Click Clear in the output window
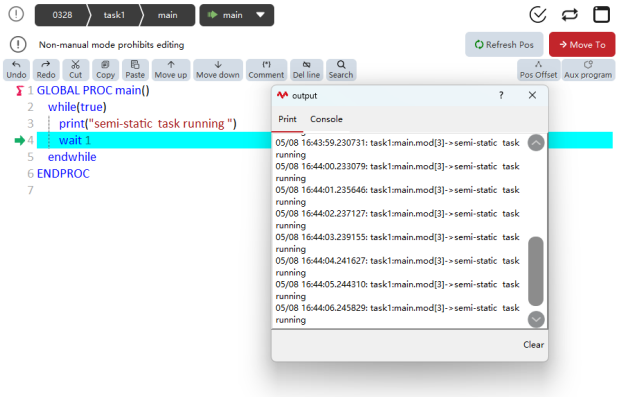Image resolution: width=620 pixels, height=397 pixels. (x=533, y=345)
